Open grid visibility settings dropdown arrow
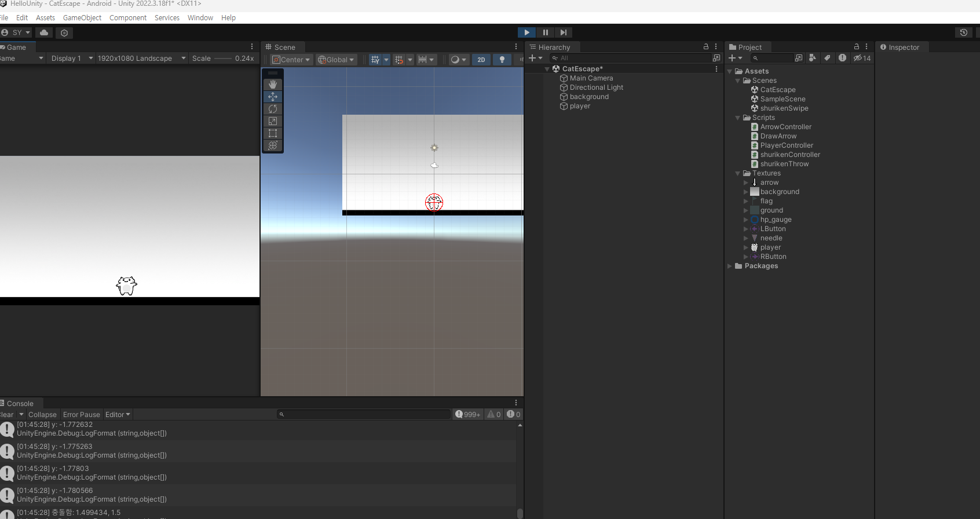Screen dimensions: 980x519 click(x=386, y=60)
